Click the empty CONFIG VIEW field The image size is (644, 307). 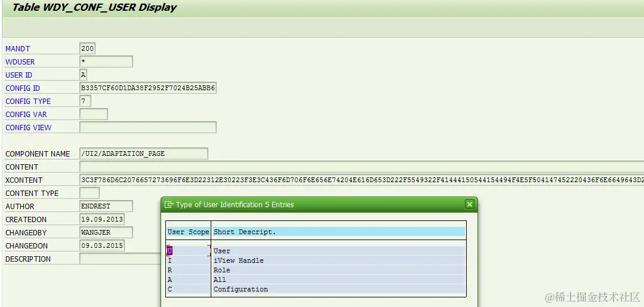[x=148, y=127]
